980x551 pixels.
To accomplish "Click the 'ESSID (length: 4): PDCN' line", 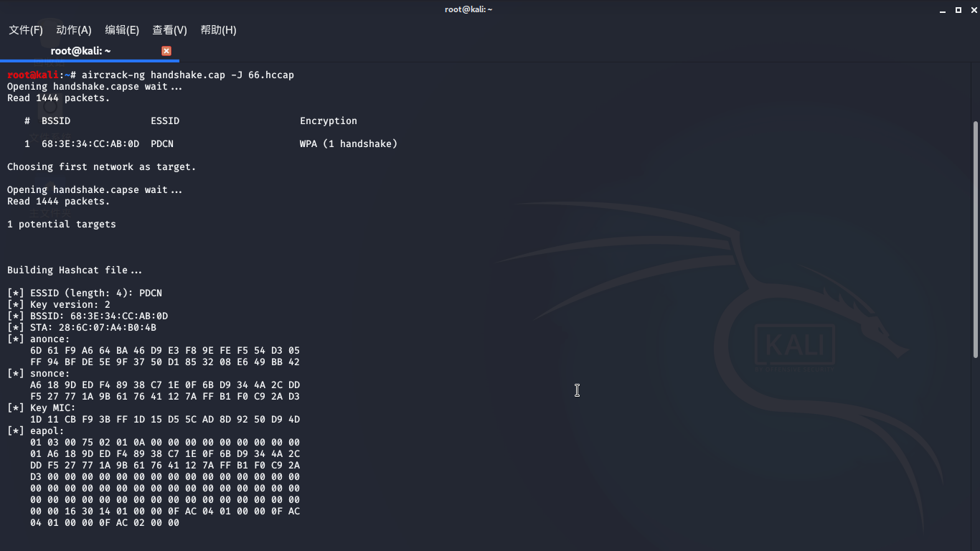I will [x=85, y=293].
